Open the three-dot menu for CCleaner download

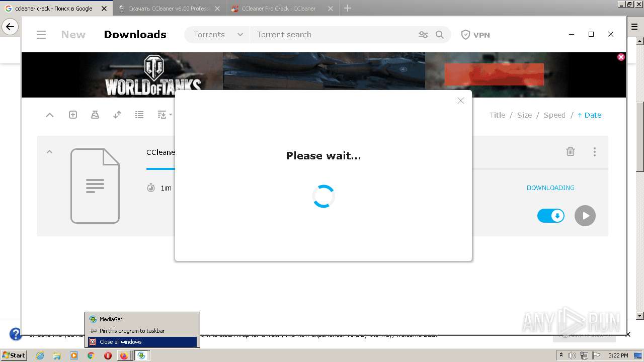pos(595,151)
